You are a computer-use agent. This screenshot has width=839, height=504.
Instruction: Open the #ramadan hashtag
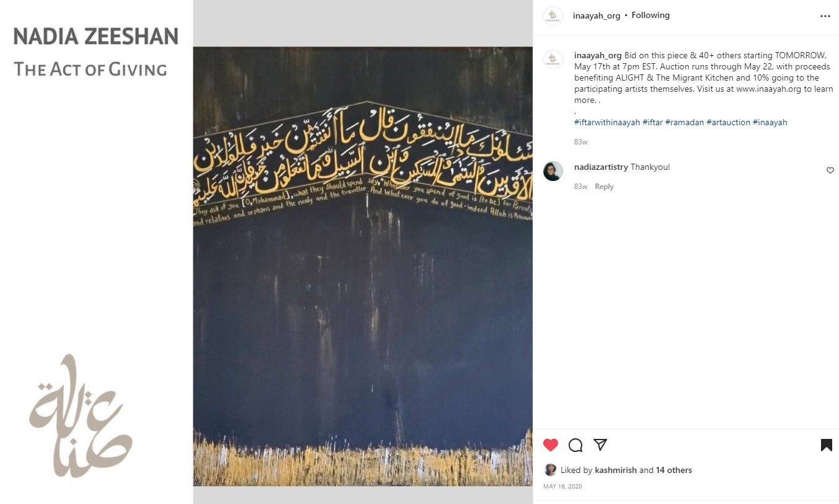click(685, 123)
